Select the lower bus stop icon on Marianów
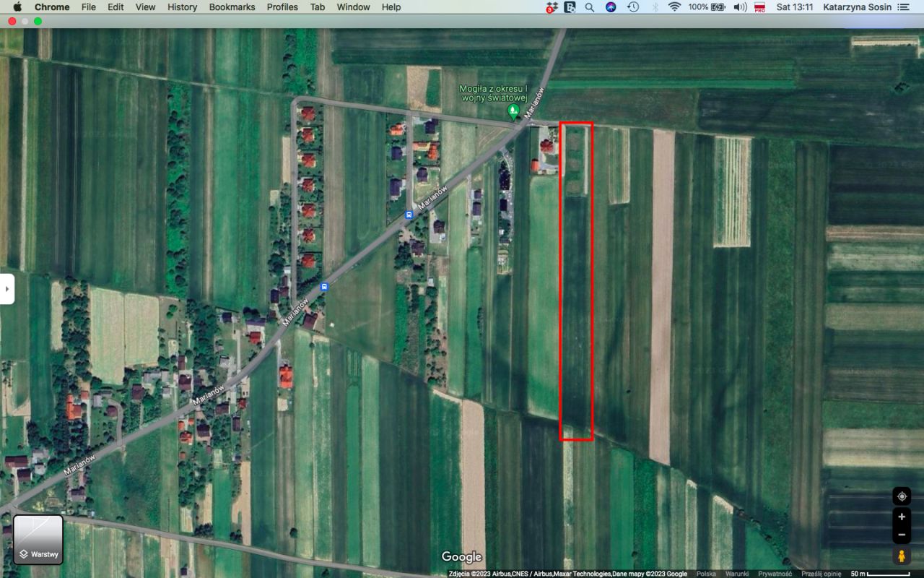 click(x=324, y=286)
